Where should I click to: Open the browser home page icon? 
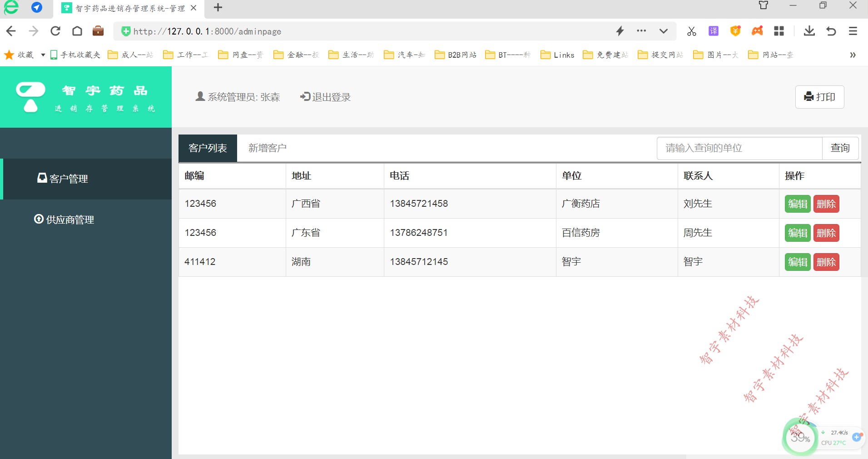tap(77, 31)
